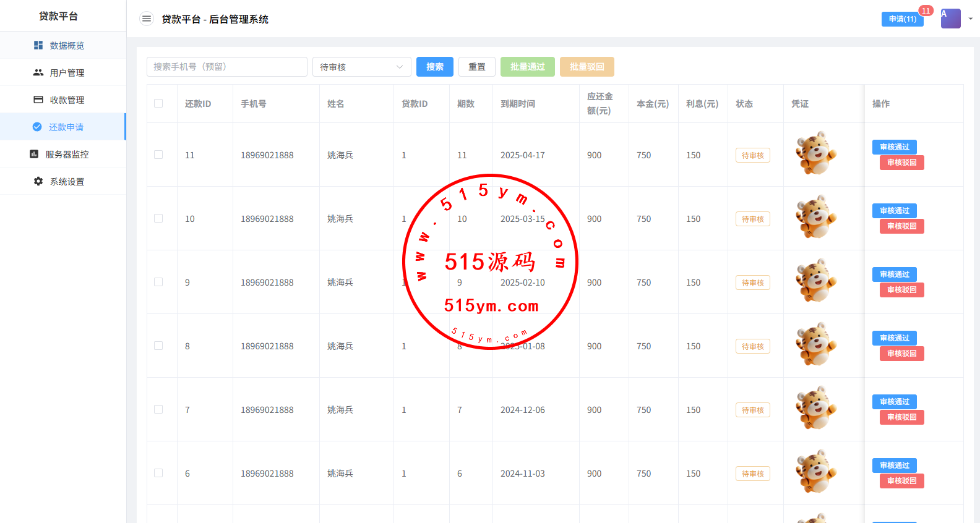The width and height of the screenshot is (980, 523).
Task: Expand the 待审核 status dropdown
Action: (361, 67)
